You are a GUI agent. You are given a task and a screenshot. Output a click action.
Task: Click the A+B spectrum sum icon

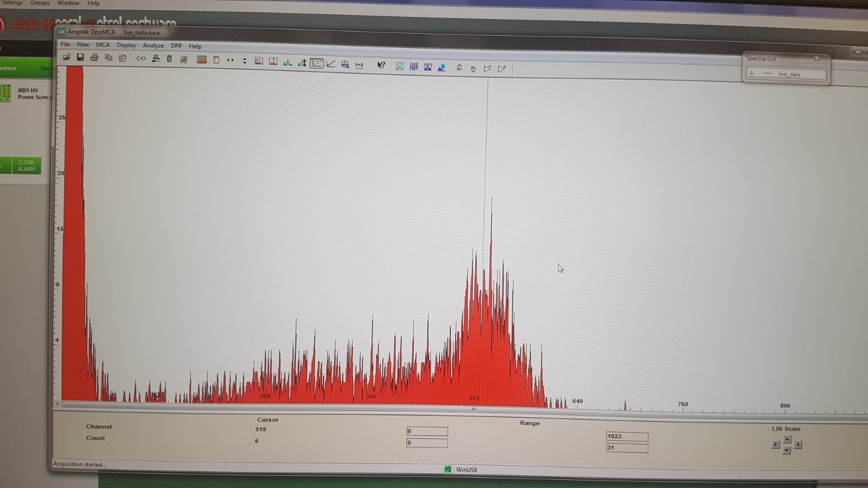359,65
